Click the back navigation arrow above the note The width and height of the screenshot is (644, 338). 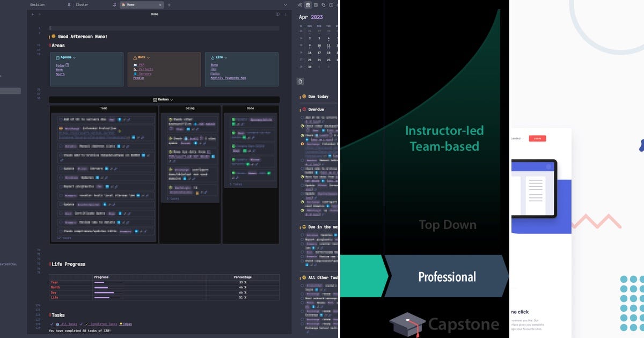[x=32, y=14]
